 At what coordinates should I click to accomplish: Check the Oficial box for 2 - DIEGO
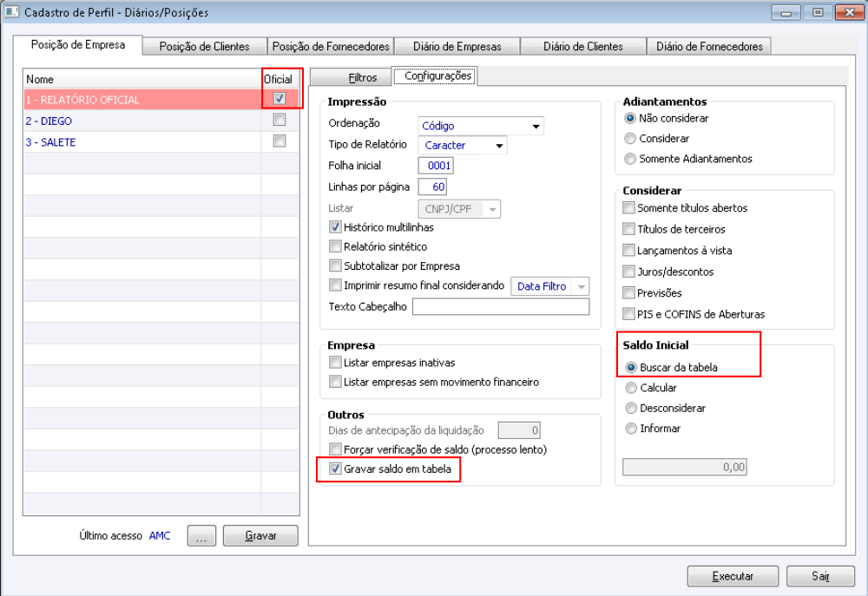(x=279, y=120)
